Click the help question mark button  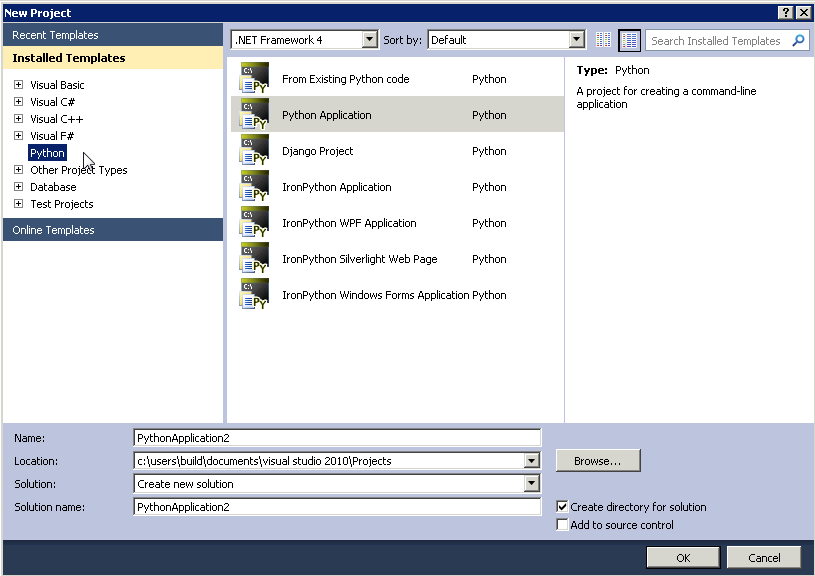786,12
